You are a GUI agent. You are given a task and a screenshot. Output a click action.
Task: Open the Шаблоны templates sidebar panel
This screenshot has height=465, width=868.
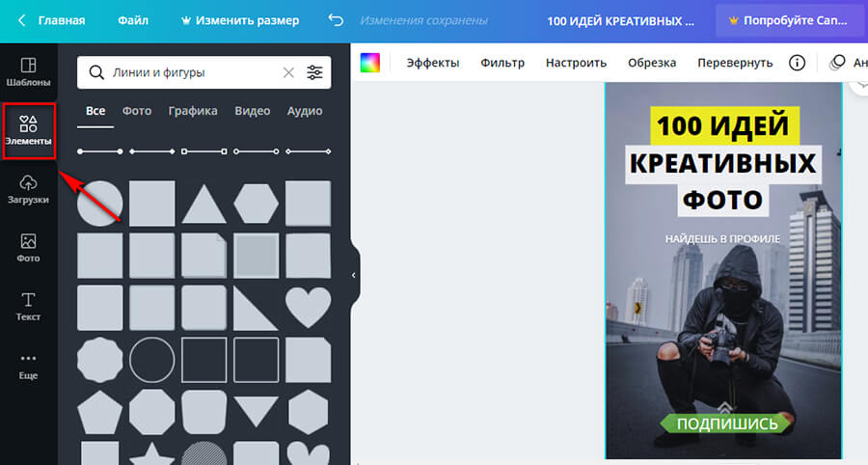tap(28, 72)
